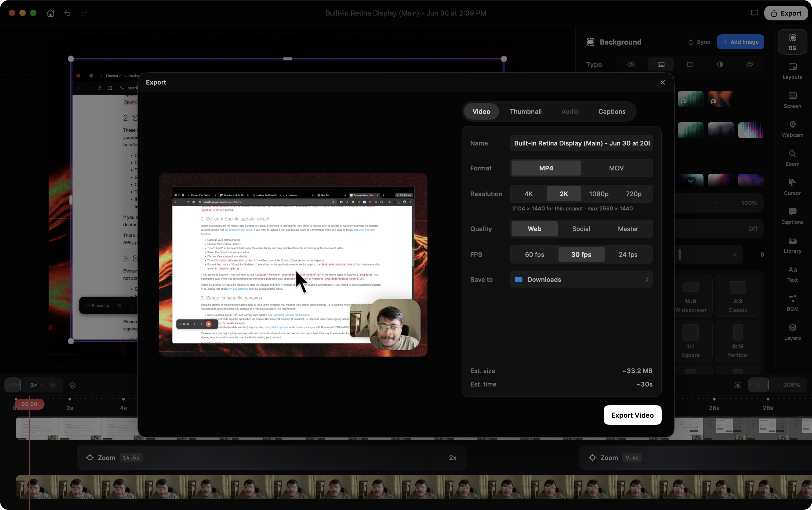The image size is (812, 510).
Task: Select image background type icon
Action: [x=661, y=64]
